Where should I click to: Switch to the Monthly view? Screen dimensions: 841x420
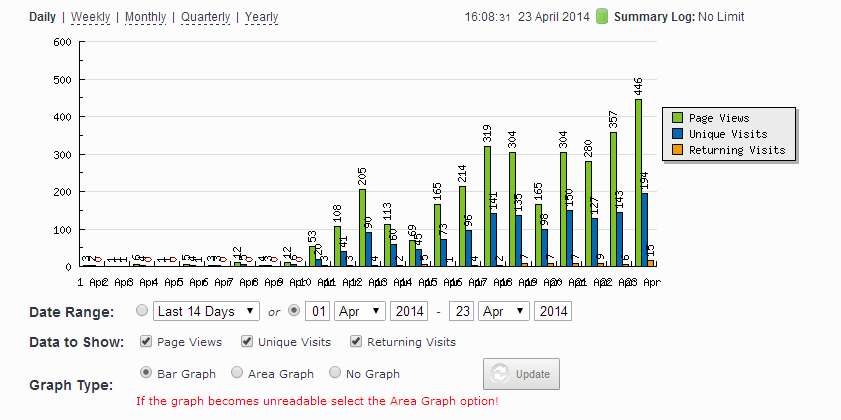(145, 17)
